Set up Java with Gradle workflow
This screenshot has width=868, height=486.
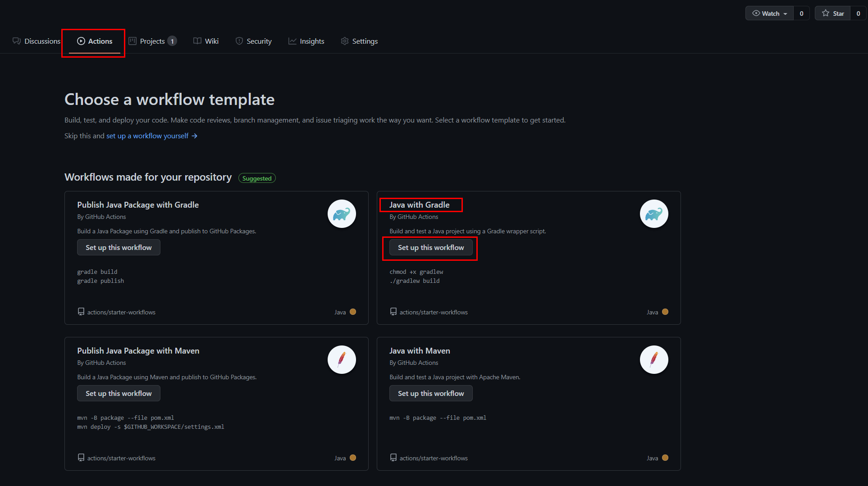click(x=431, y=247)
